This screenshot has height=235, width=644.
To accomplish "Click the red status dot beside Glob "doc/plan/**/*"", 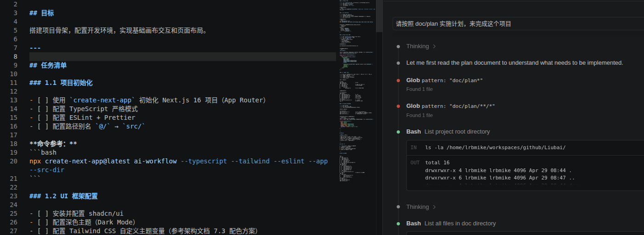I will [398, 106].
